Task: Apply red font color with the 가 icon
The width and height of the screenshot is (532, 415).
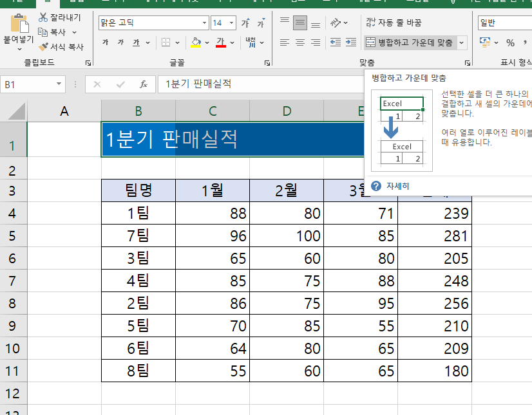Action: [x=221, y=42]
